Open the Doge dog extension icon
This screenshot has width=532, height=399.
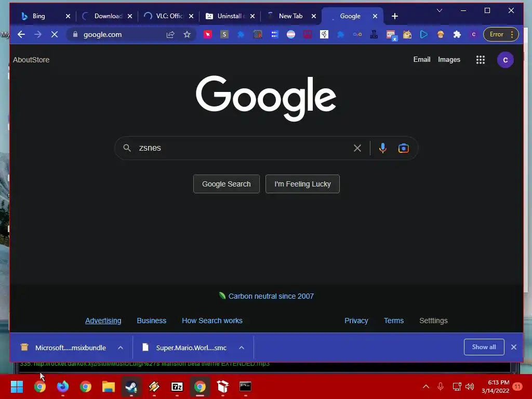[x=407, y=34]
